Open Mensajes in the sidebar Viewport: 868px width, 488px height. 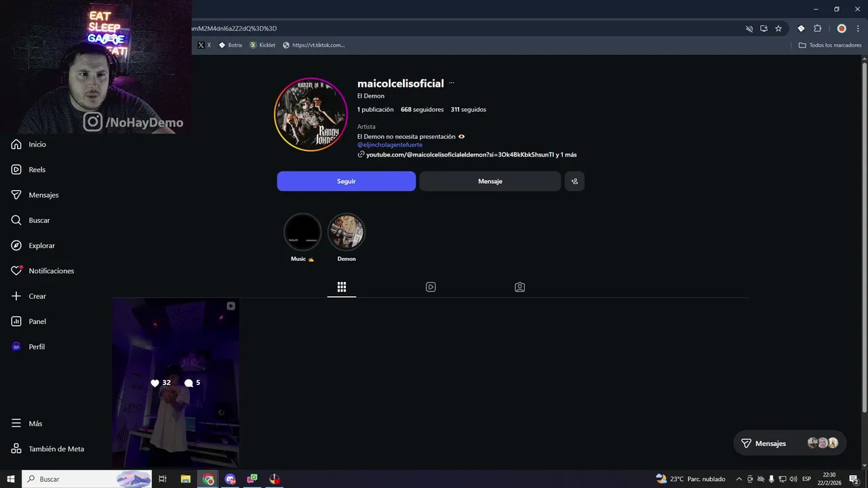[x=35, y=195]
